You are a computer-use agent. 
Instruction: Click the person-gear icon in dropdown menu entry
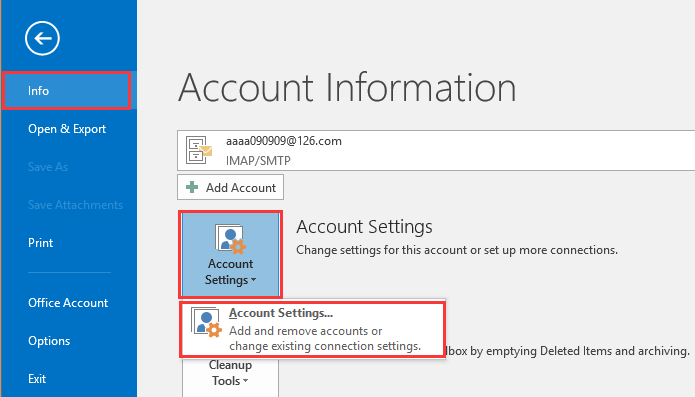coord(207,322)
